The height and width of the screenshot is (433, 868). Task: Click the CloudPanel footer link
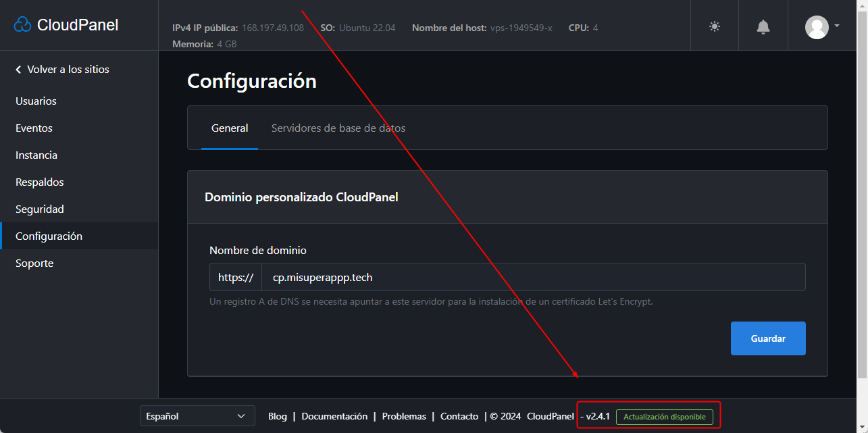click(551, 417)
